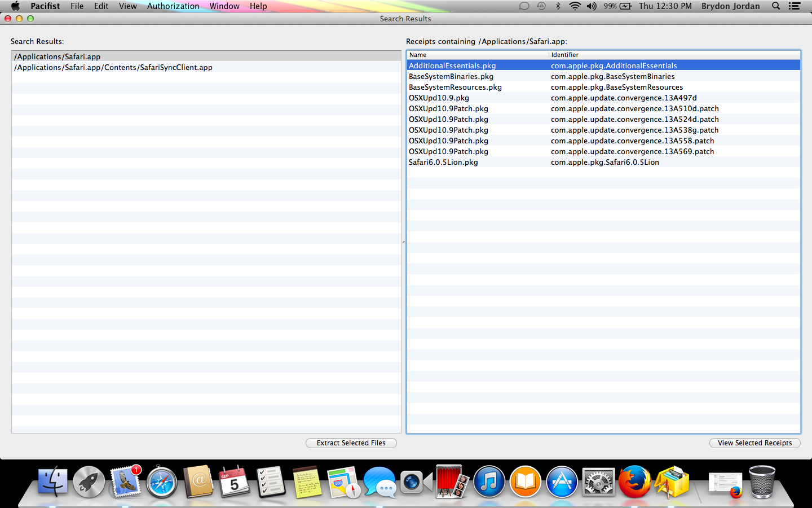The height and width of the screenshot is (508, 812).
Task: Click identifier com.apple.pkg.BaseSystemBinaries
Action: tap(613, 76)
